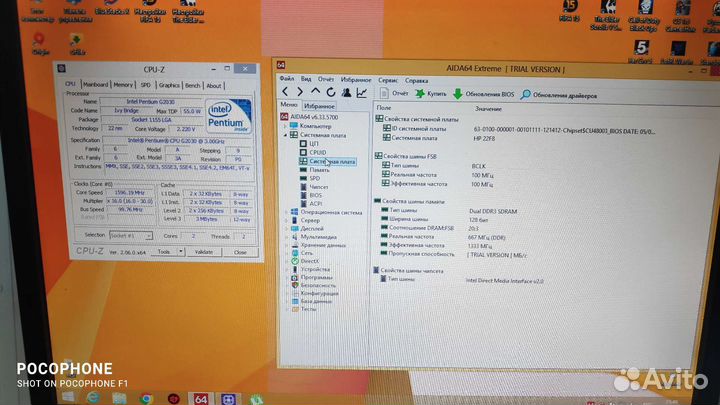The height and width of the screenshot is (405, 720).
Task: Click the AIDA64 Back navigation arrow
Action: tap(285, 92)
